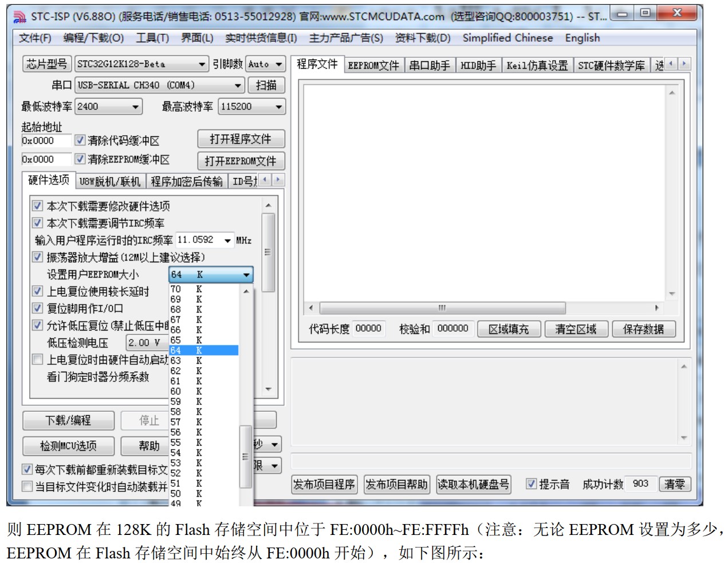Enable 当目标文件变化时自动装载 checkbox
Viewport: 728px width, 563px height.
click(x=27, y=486)
